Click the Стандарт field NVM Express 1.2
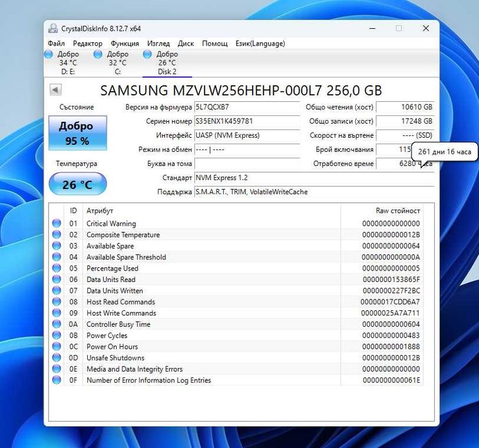 (314, 178)
